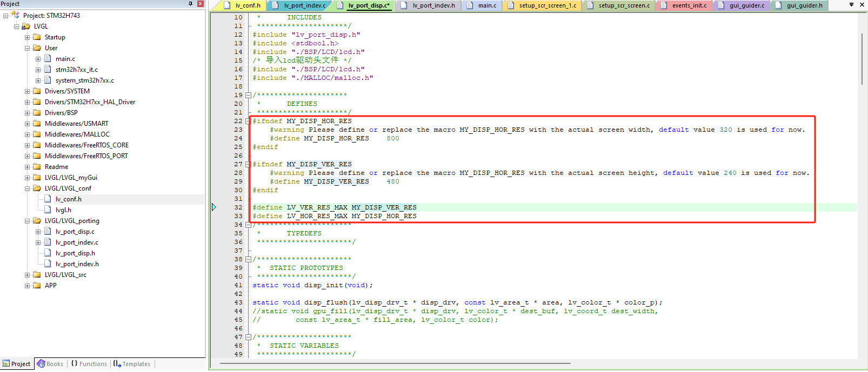Expand the Readme group

click(27, 167)
